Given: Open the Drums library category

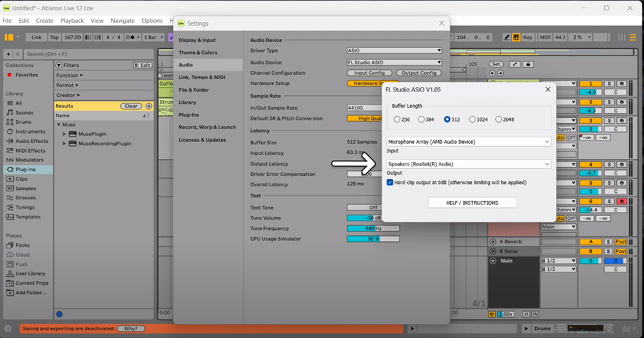Looking at the screenshot, I should coord(23,122).
